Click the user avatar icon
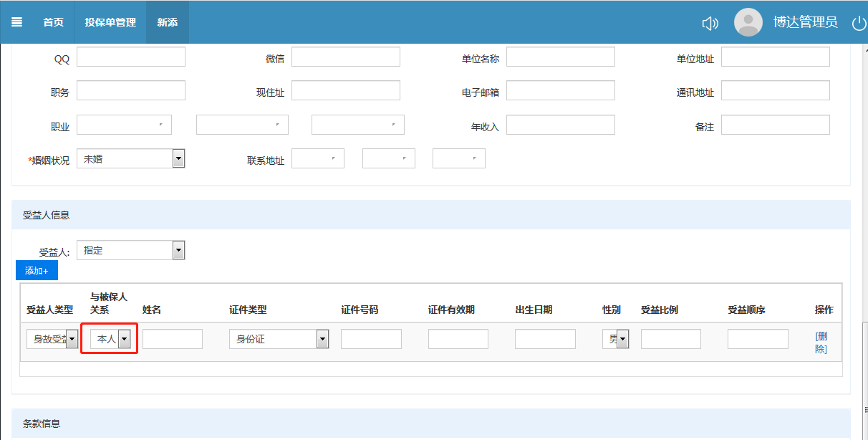Viewport: 868px width, 440px height. 748,22
